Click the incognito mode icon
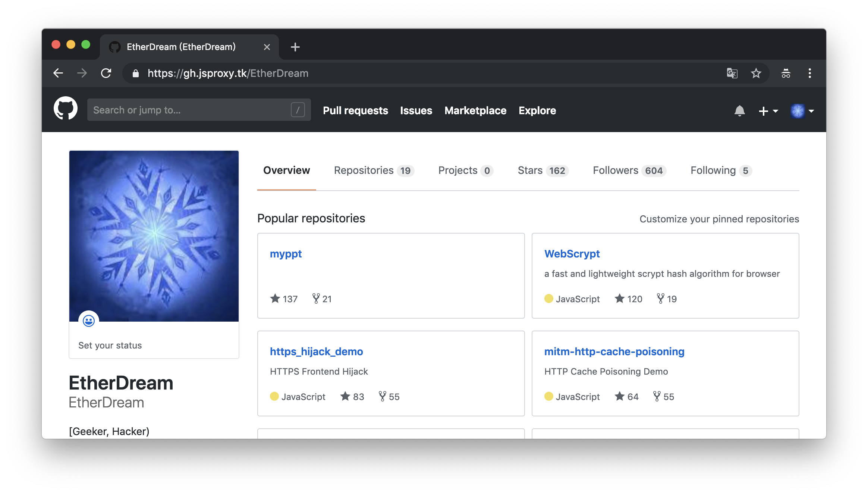Viewport: 868px width, 494px height. pos(786,73)
